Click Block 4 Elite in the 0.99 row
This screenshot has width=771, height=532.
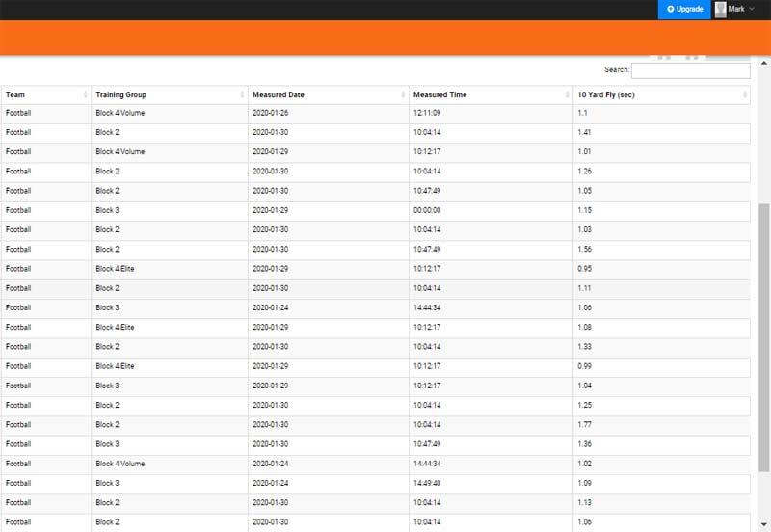coord(115,366)
